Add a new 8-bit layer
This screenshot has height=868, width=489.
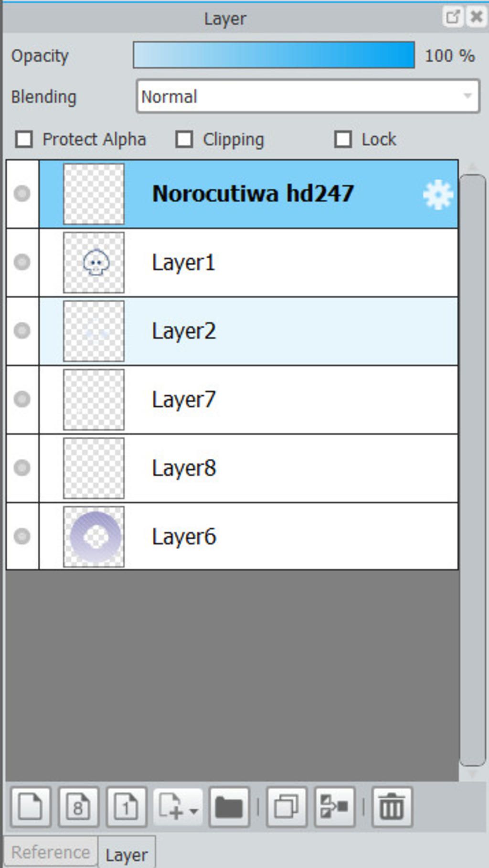78,807
